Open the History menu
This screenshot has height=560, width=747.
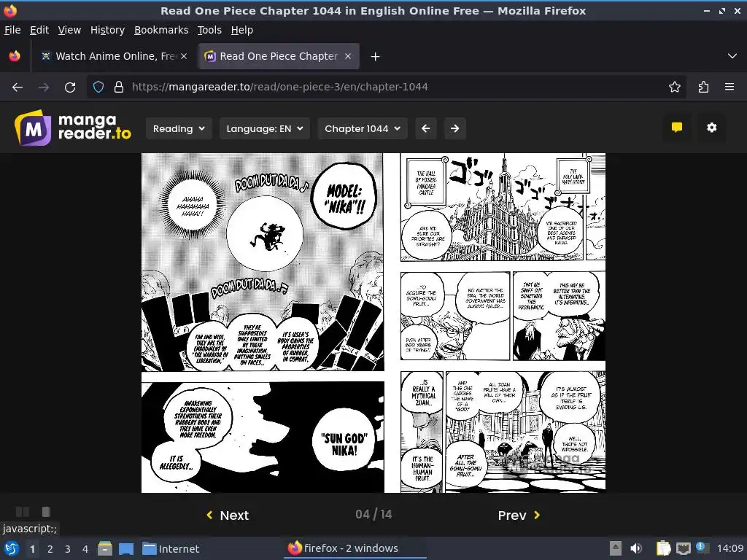pos(108,30)
